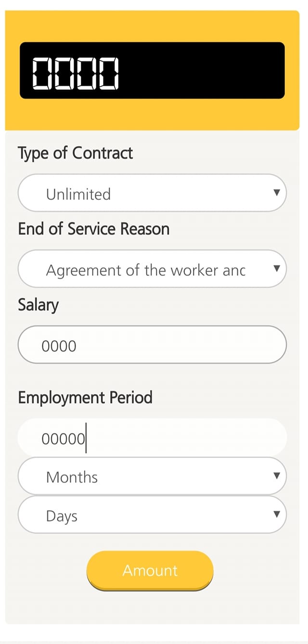Click the arrow beside Unlimited
This screenshot has height=644, width=308.
[x=276, y=193]
